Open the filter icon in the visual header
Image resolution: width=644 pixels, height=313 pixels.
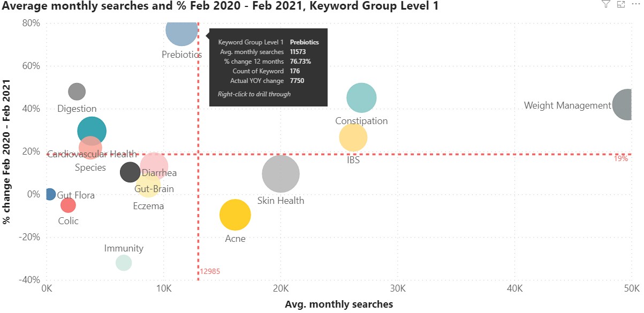point(605,4)
